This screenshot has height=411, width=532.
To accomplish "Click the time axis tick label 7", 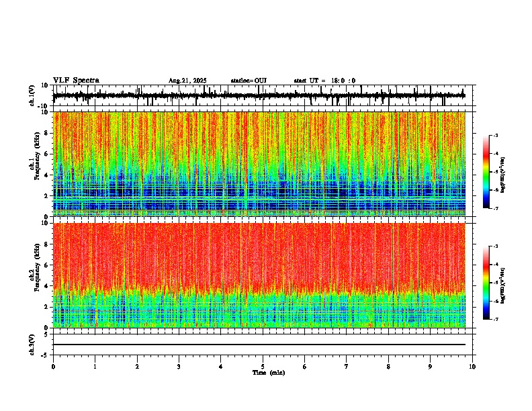I will click(347, 367).
